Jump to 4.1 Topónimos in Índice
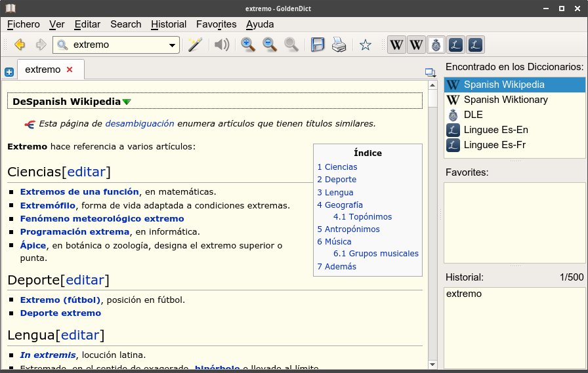Viewport: 588px width, 373px height. (x=363, y=217)
